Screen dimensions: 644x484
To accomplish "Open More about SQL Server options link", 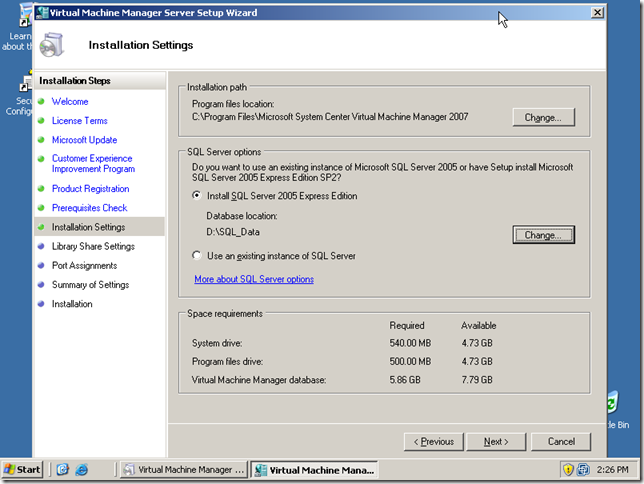I will click(254, 279).
